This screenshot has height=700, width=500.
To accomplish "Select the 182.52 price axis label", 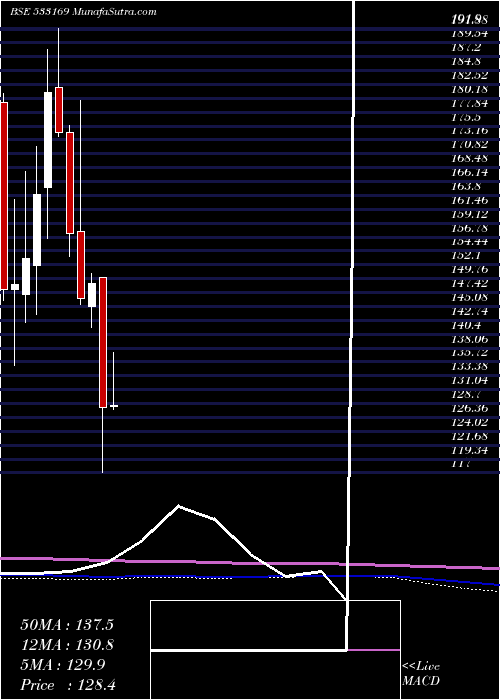I will point(469,75).
